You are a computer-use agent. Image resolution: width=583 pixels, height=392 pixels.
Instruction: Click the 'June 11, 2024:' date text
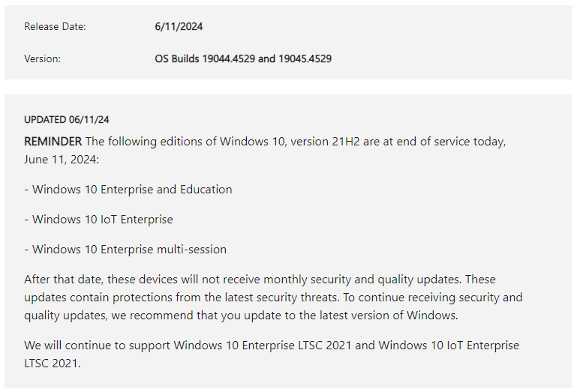59,160
